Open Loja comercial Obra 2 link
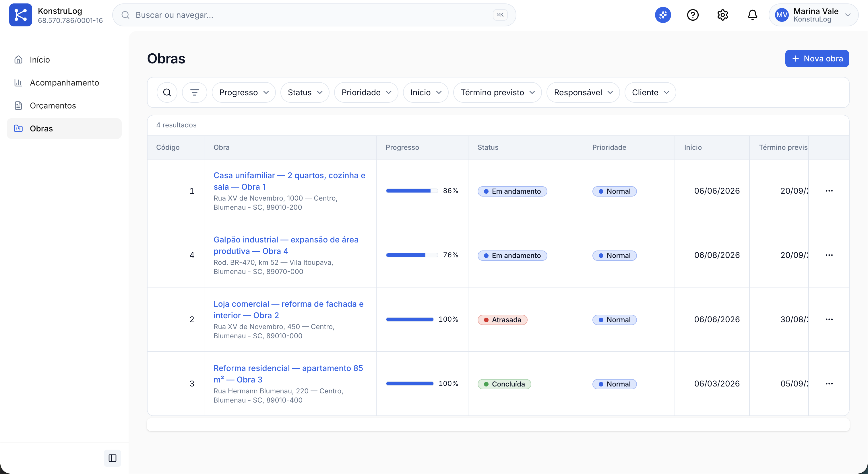 (288, 310)
